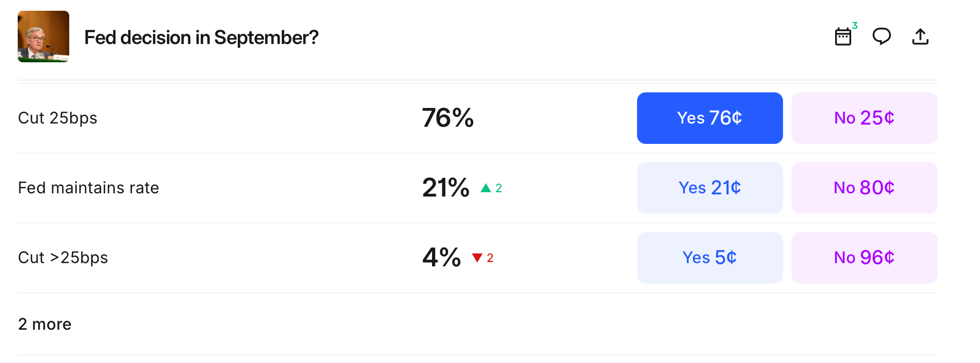
Task: Buy No 25¢ for Cut 25bps
Action: click(864, 118)
